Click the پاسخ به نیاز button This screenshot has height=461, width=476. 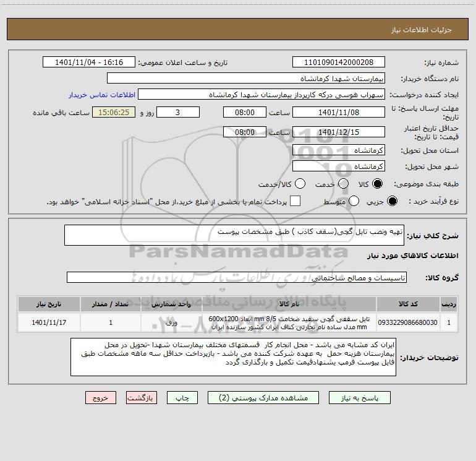360,398
